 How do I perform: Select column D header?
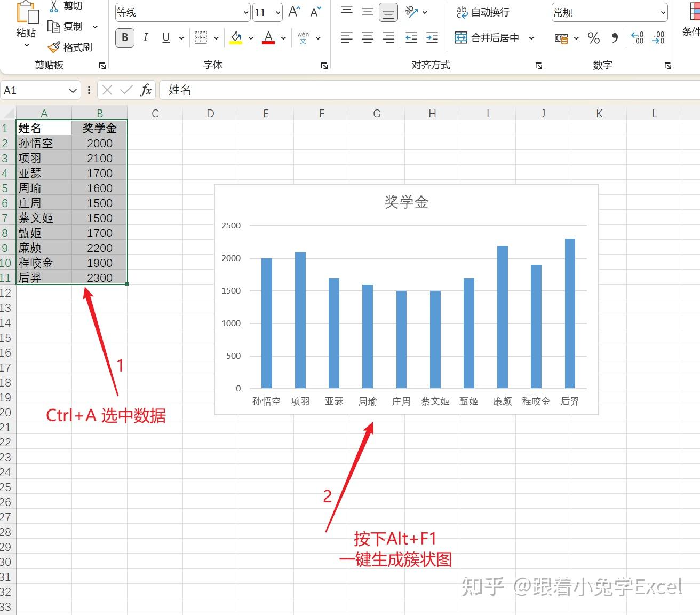pyautogui.click(x=211, y=113)
